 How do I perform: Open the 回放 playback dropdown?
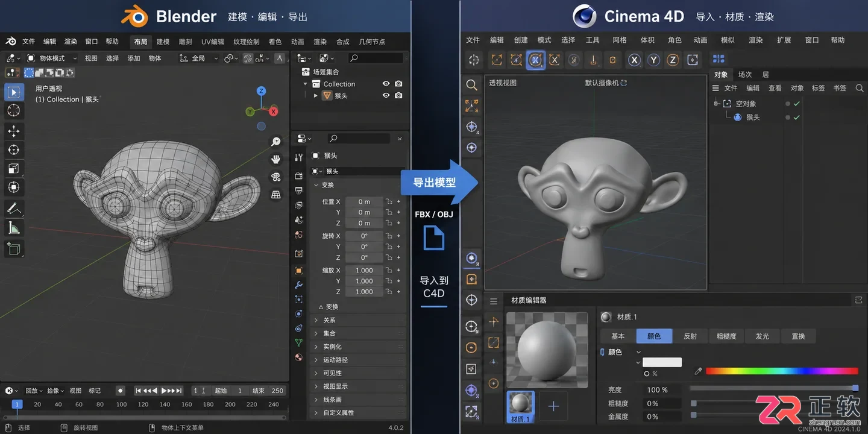[34, 391]
